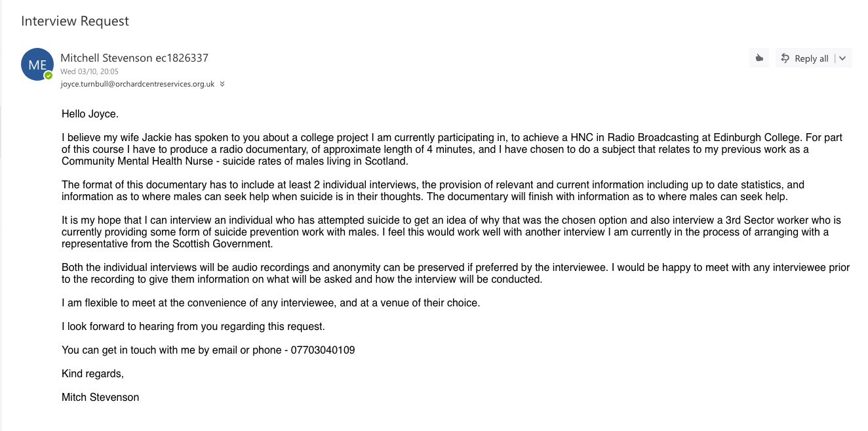The width and height of the screenshot is (868, 431).
Task: Click the availability badge on the avatar
Action: (48, 74)
